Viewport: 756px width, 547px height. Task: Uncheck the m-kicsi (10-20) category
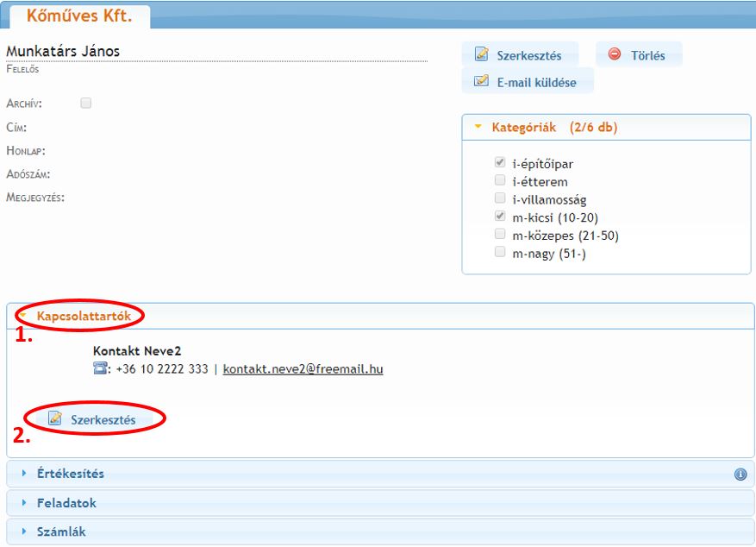pyautogui.click(x=500, y=217)
